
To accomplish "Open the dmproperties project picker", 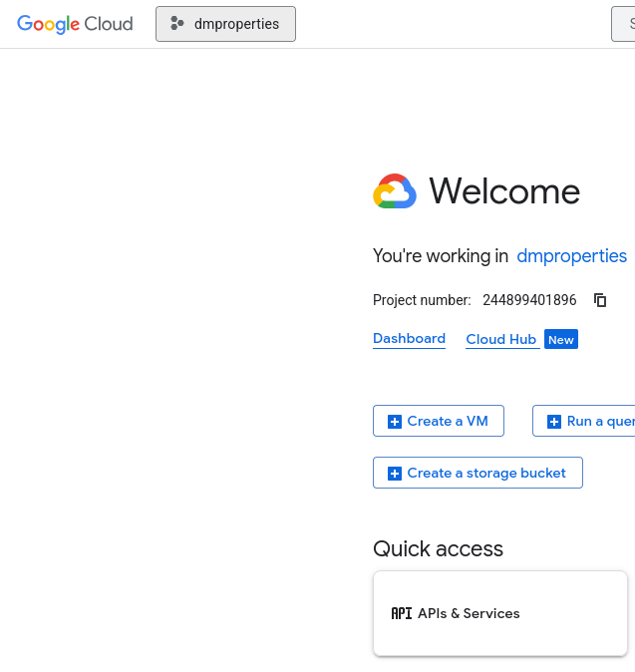I will click(225, 24).
